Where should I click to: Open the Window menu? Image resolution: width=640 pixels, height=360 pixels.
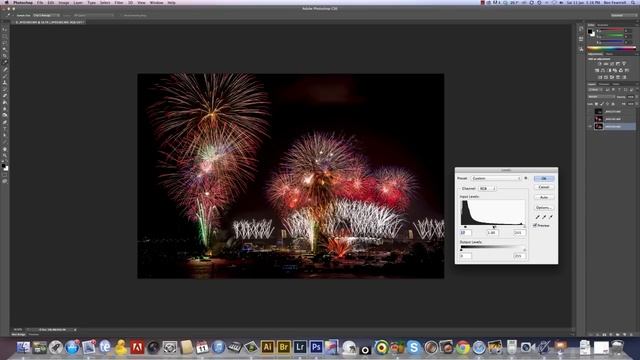[156, 2]
